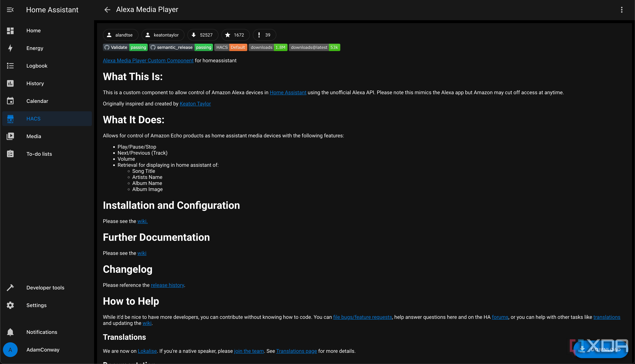Click the To-do lists clipboard icon
The image size is (635, 364).
point(10,154)
